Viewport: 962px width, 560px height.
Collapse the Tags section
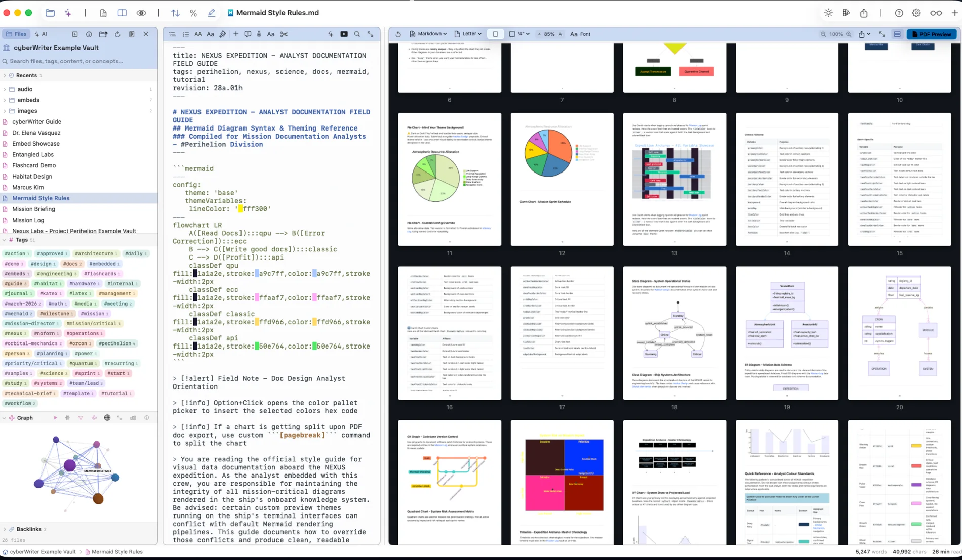5,240
